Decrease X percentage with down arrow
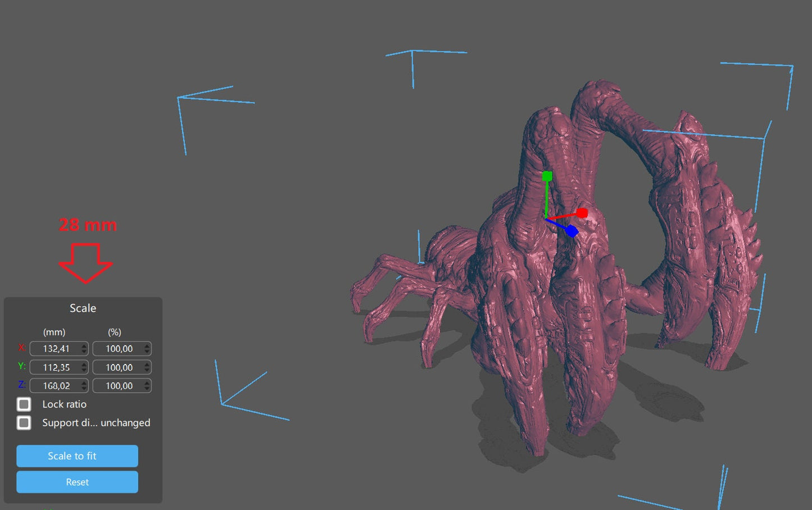 click(147, 352)
